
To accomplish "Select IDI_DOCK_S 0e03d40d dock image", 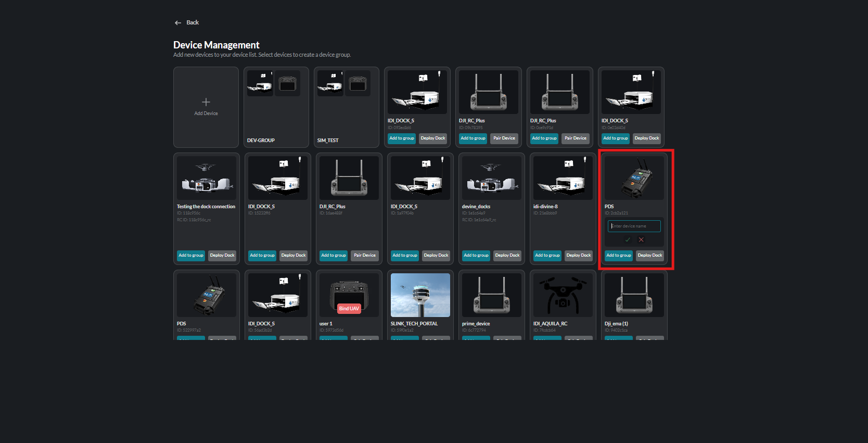I will point(631,92).
